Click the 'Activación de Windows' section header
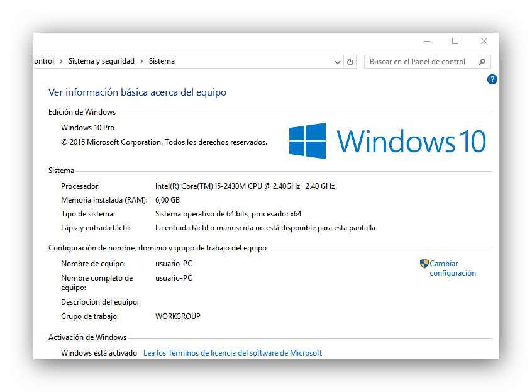The height and width of the screenshot is (392, 532). 87,337
